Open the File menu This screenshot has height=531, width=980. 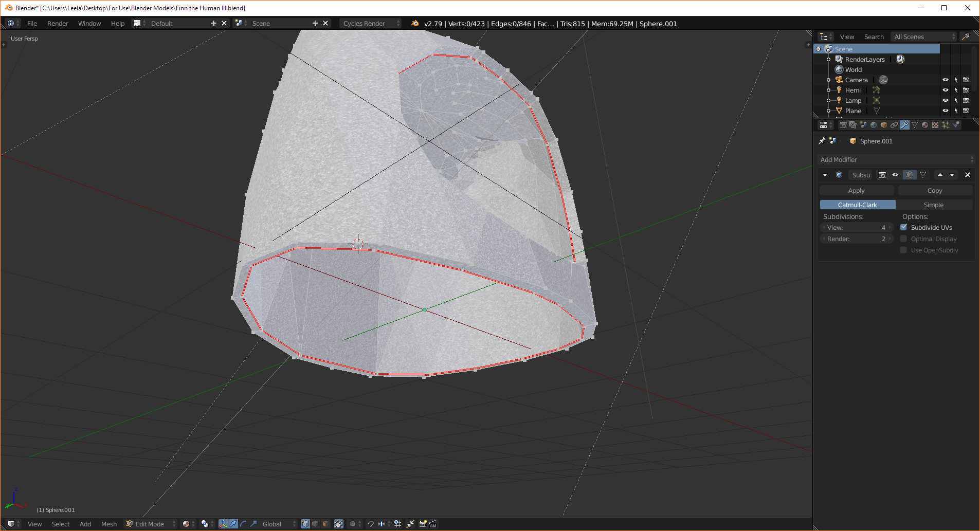point(32,23)
